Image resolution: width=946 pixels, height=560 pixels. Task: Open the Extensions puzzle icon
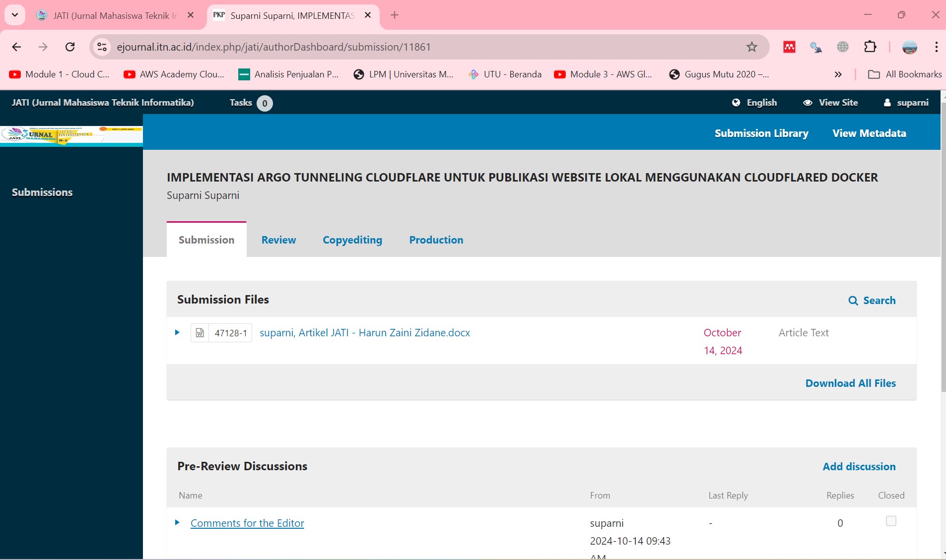pos(870,47)
